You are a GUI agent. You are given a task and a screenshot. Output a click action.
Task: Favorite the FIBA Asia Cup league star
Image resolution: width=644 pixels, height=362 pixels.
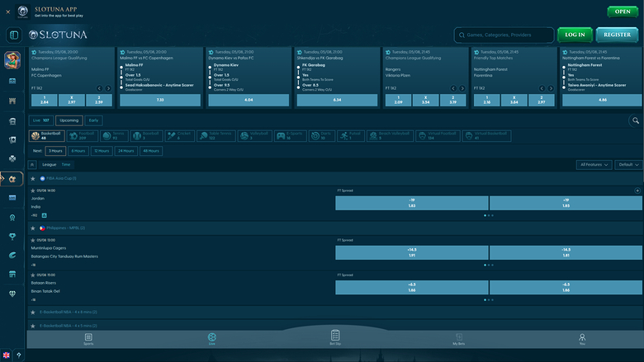tap(33, 178)
